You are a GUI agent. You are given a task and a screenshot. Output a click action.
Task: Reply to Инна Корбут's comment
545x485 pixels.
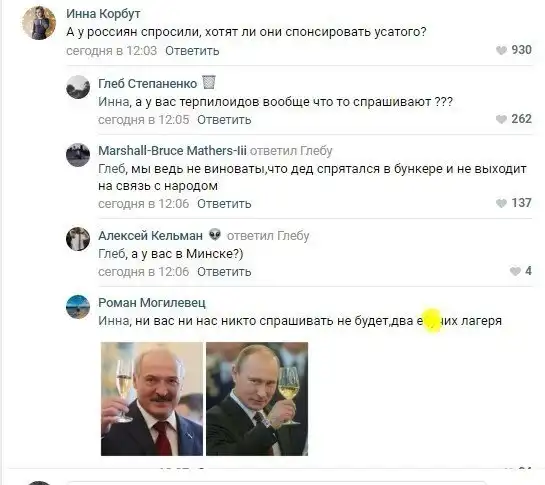pos(192,51)
